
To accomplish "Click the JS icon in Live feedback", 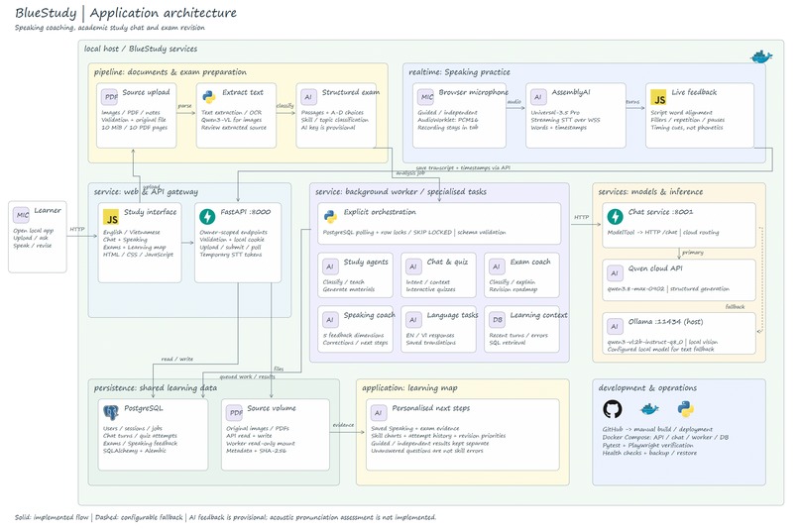I will (x=659, y=97).
